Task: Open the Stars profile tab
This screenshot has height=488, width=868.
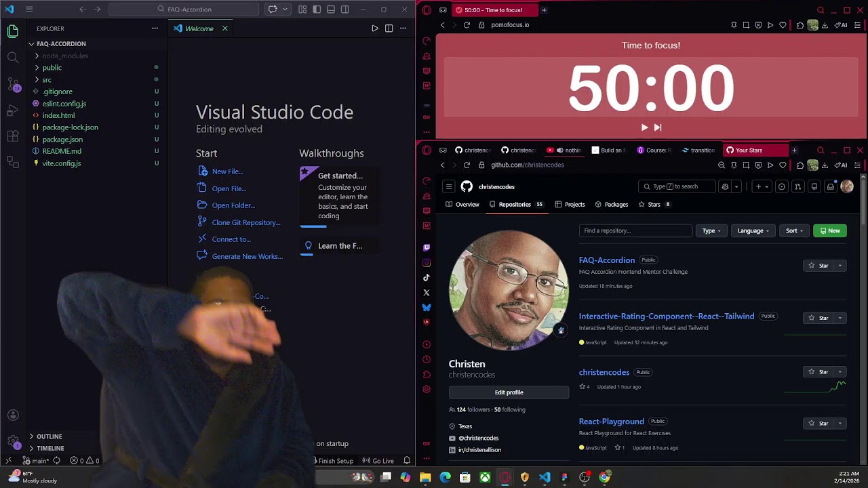Action: [654, 205]
